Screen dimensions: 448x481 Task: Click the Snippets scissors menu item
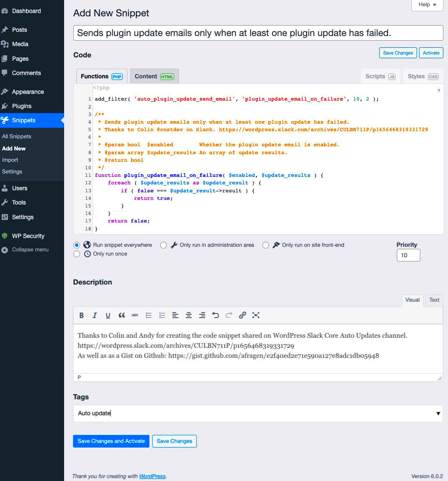tap(32, 120)
